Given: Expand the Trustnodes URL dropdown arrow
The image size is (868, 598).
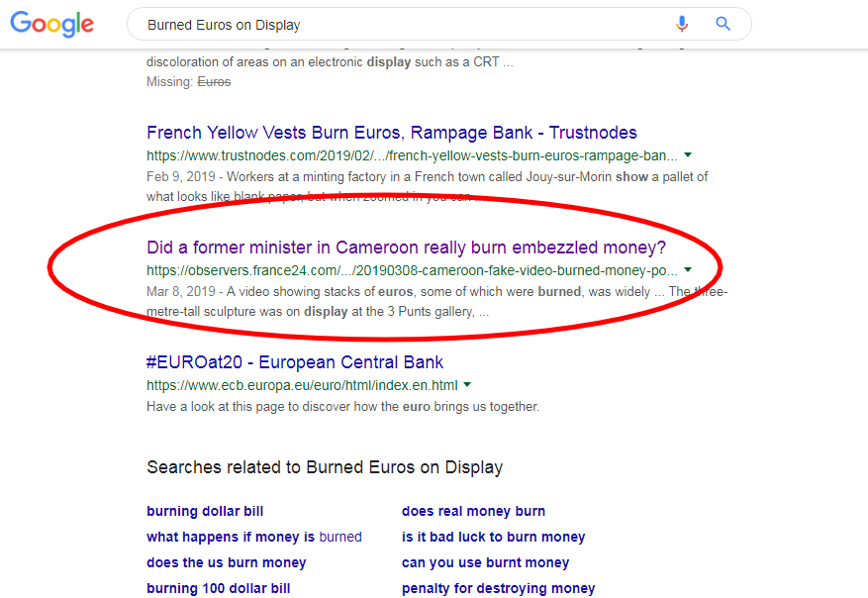Looking at the screenshot, I should click(x=688, y=155).
